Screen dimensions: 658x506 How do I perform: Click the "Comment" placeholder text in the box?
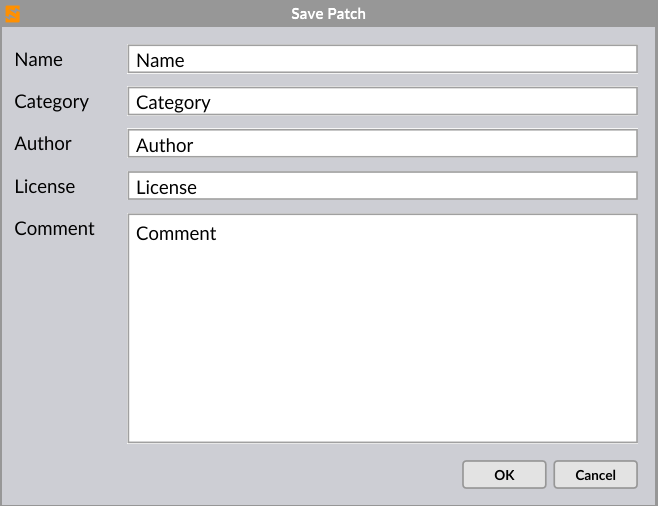[x=176, y=234]
